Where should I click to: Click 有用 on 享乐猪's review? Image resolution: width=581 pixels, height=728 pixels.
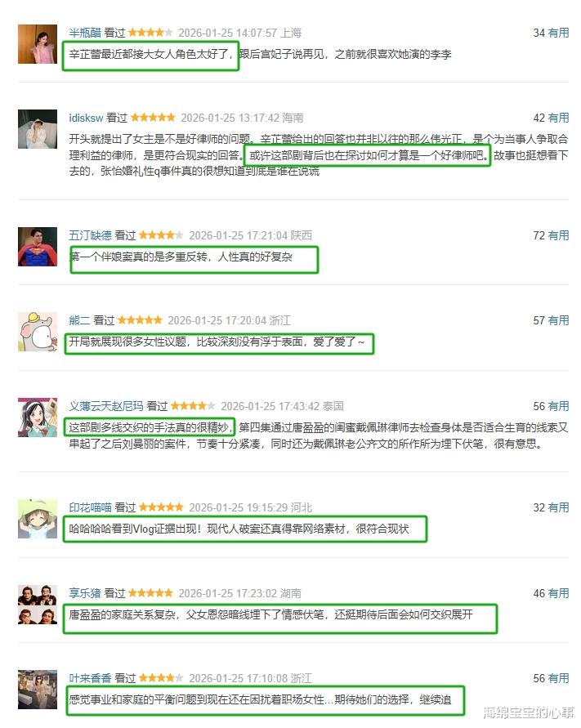coord(559,593)
